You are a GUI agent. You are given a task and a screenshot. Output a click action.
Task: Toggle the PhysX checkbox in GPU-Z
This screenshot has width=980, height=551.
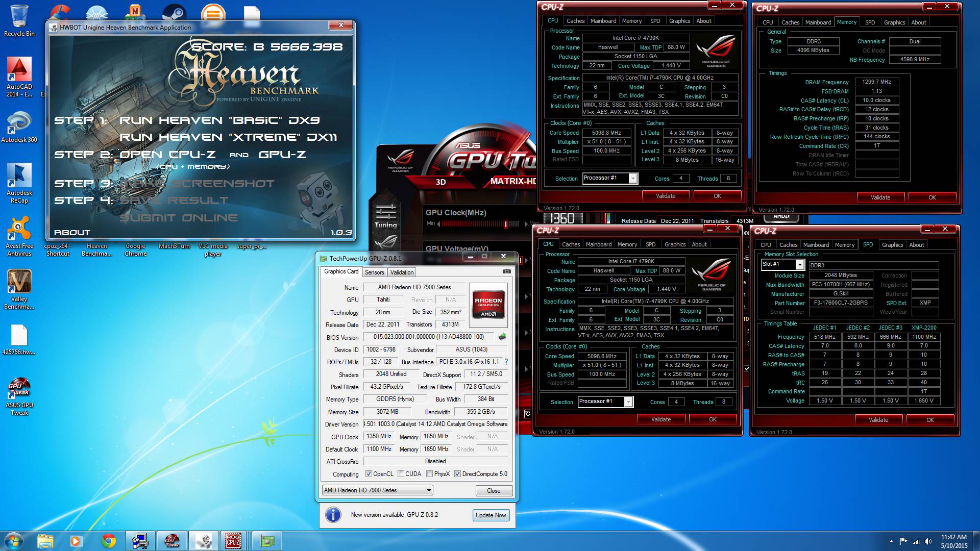pyautogui.click(x=430, y=474)
